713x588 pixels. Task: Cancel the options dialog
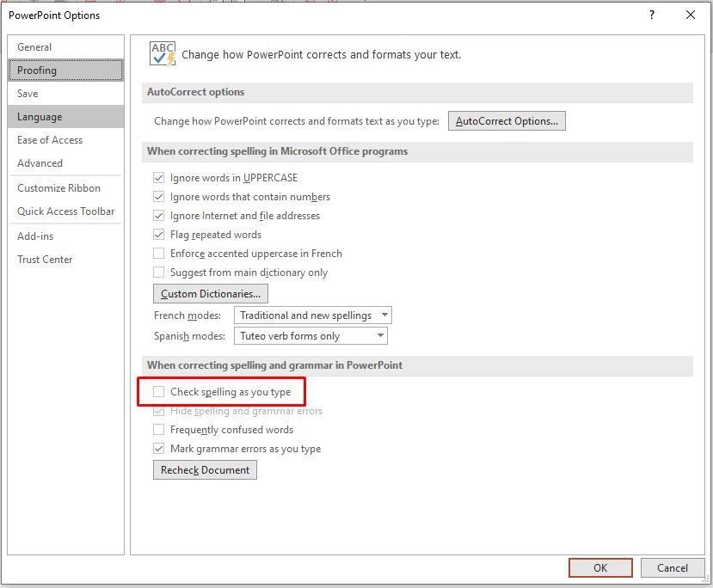point(672,568)
